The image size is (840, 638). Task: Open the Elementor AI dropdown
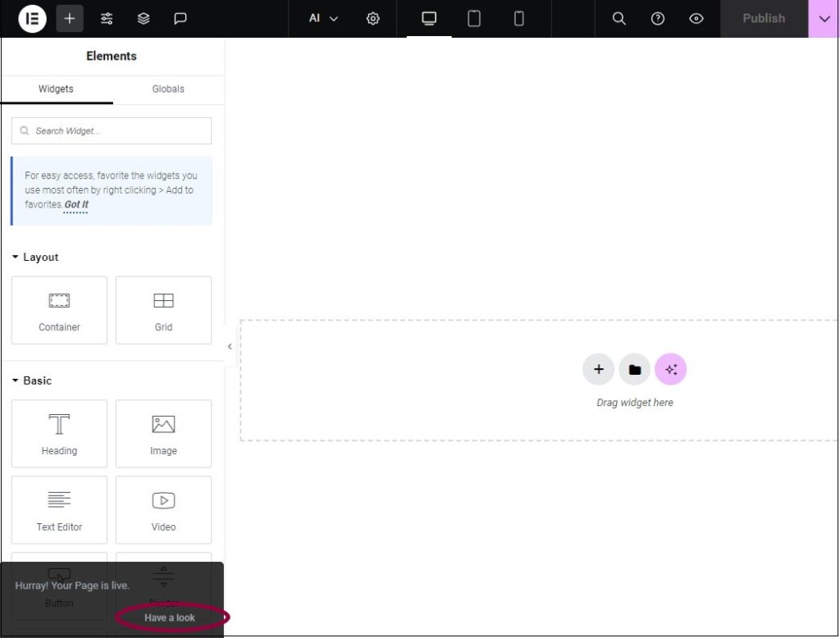(x=322, y=18)
